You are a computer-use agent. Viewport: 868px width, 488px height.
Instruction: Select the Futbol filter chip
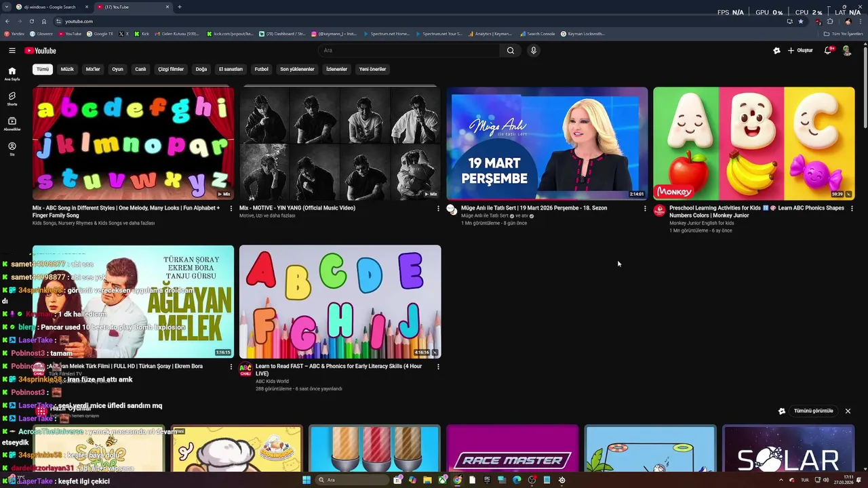[261, 69]
